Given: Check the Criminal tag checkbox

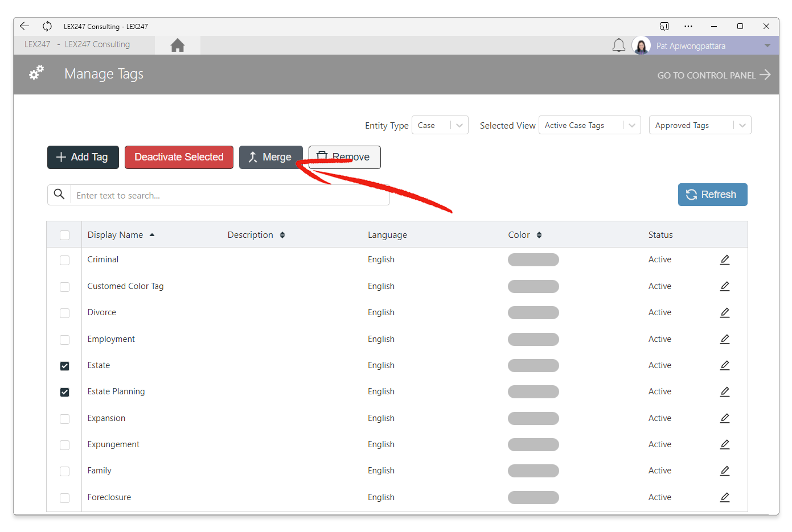Looking at the screenshot, I should pos(64,260).
